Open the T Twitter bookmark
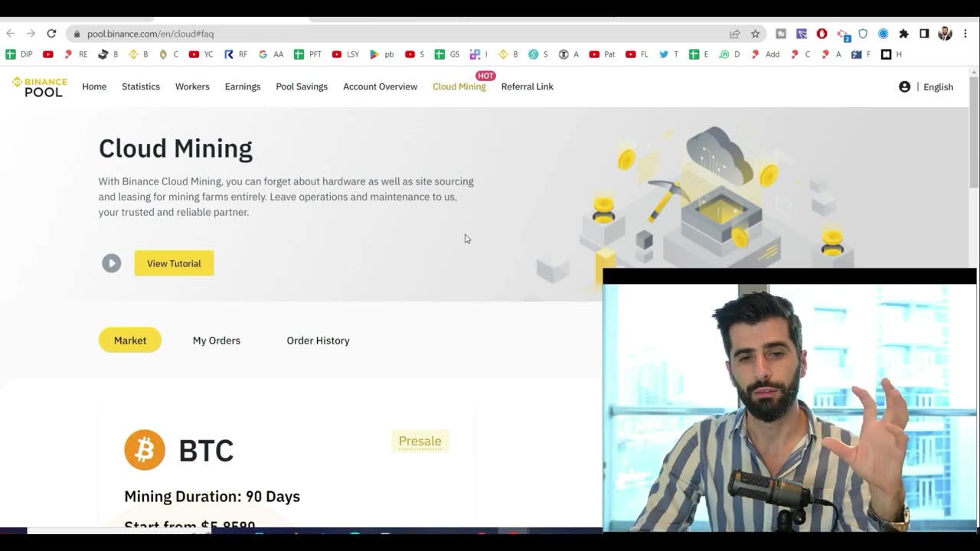Screen dimensions: 980x551 point(668,54)
